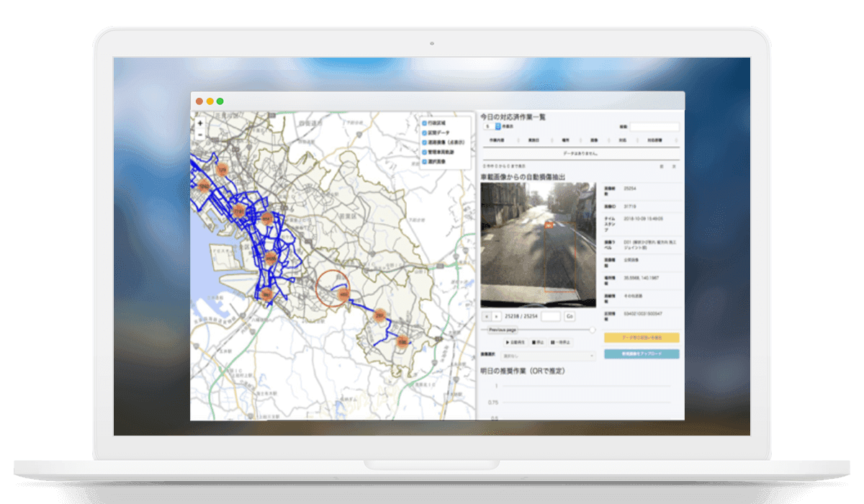The height and width of the screenshot is (504, 864).
Task: Go to previous image with « button
Action: pos(487,316)
